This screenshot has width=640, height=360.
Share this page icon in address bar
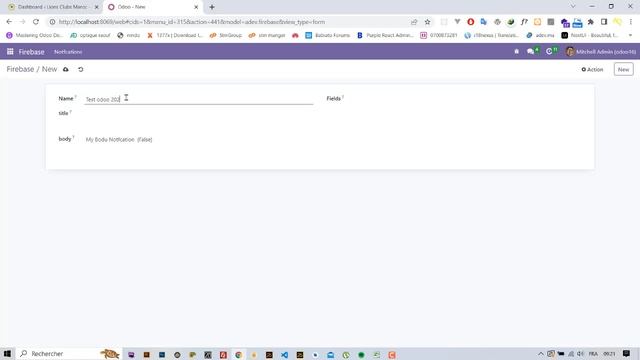pos(414,22)
